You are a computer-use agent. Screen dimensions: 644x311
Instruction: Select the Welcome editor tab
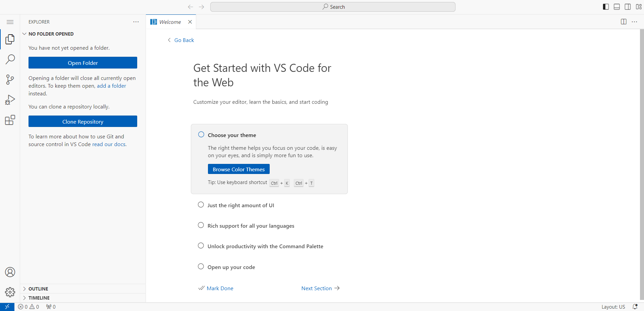click(171, 22)
